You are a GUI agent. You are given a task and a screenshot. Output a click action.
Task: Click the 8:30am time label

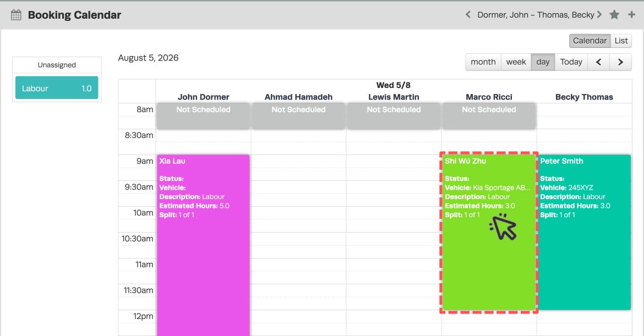pos(139,135)
